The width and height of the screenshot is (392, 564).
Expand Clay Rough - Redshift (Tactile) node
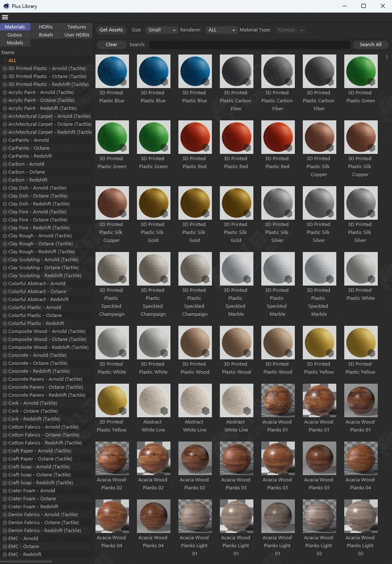[5, 252]
